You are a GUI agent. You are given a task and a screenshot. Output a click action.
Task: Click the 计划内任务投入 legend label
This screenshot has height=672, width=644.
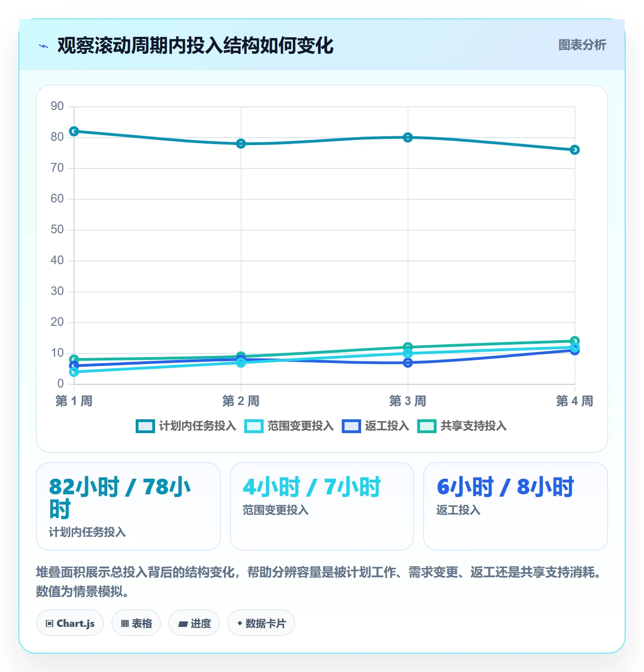pos(198,426)
